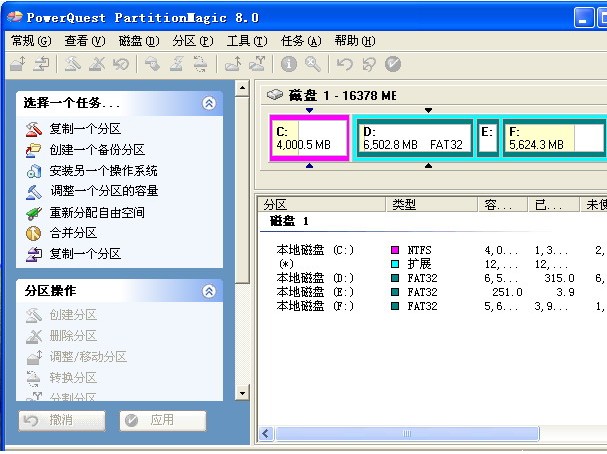
Task: Click the greyed 删除分区 operation icon
Action: click(34, 336)
